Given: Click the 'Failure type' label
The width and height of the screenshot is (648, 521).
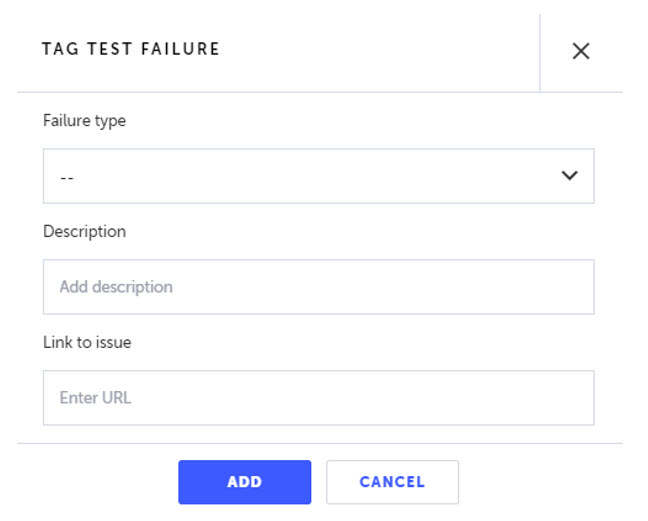Looking at the screenshot, I should click(84, 121).
